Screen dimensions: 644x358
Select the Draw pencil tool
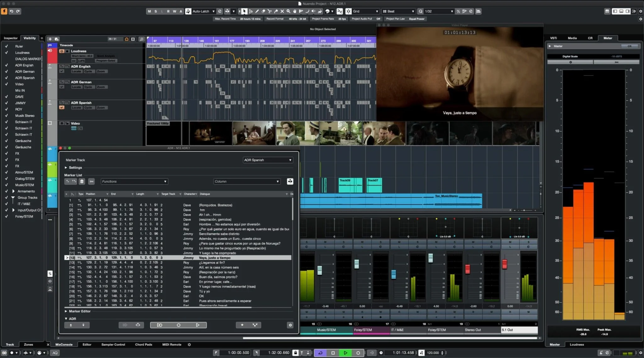point(257,11)
